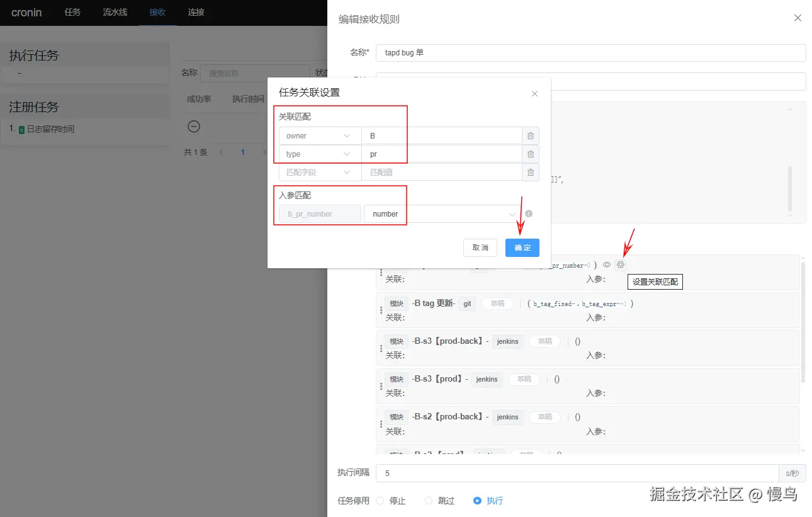Click drag handle of B tag 更新 row
The width and height of the screenshot is (812, 517).
381,310
